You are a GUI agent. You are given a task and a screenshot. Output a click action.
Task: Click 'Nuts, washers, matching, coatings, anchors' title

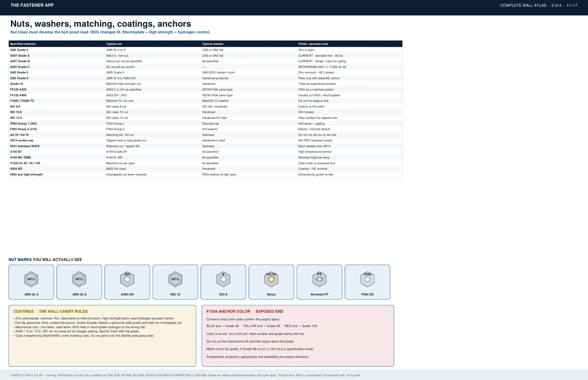(101, 24)
